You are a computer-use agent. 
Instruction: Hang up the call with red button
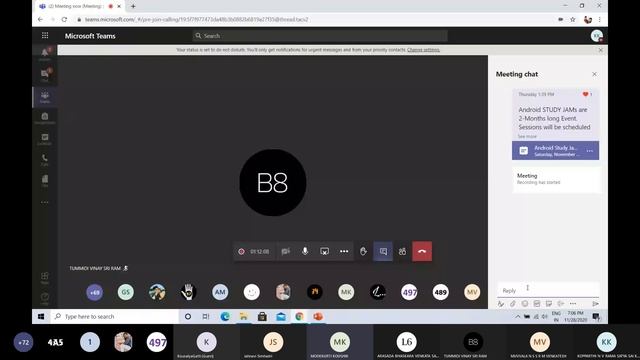(x=422, y=251)
